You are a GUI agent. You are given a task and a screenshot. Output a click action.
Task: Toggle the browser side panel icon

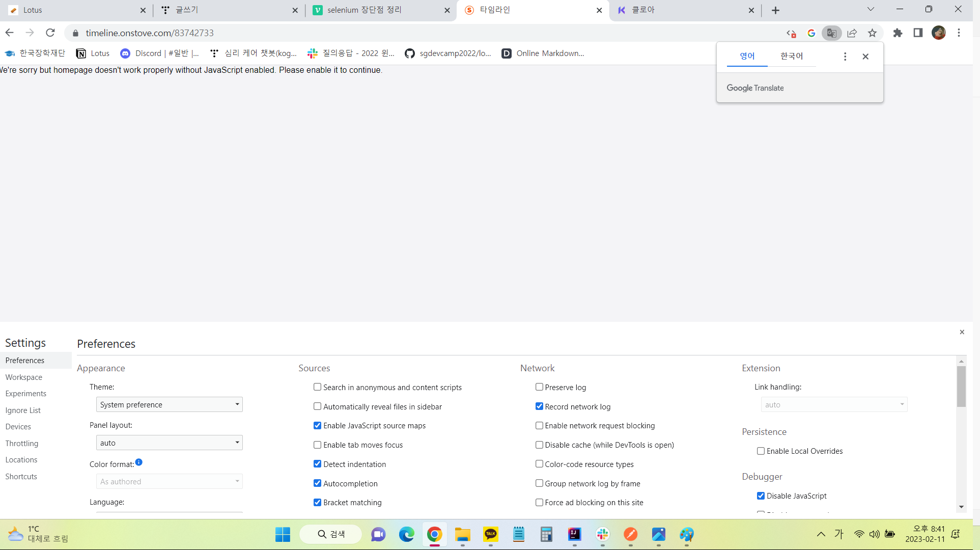pyautogui.click(x=918, y=33)
